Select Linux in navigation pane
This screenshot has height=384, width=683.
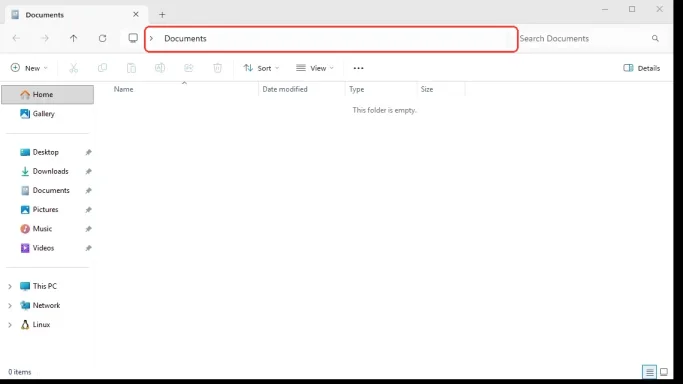[41, 324]
